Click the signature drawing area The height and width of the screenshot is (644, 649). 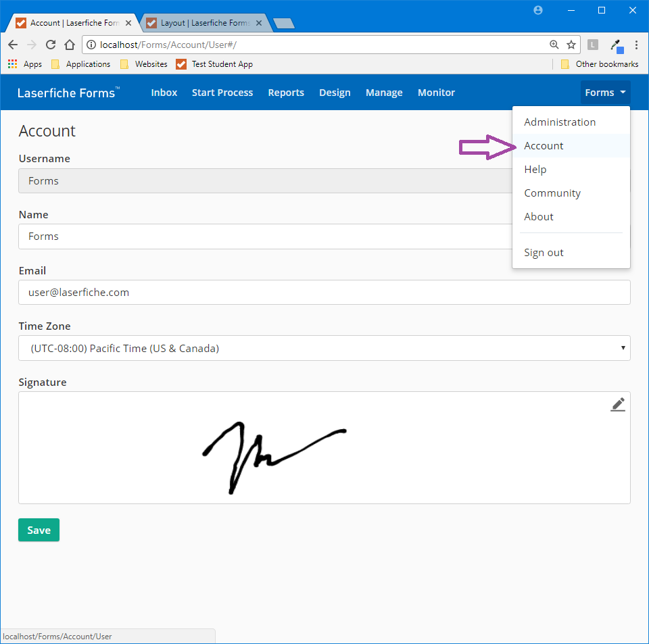tap(324, 447)
